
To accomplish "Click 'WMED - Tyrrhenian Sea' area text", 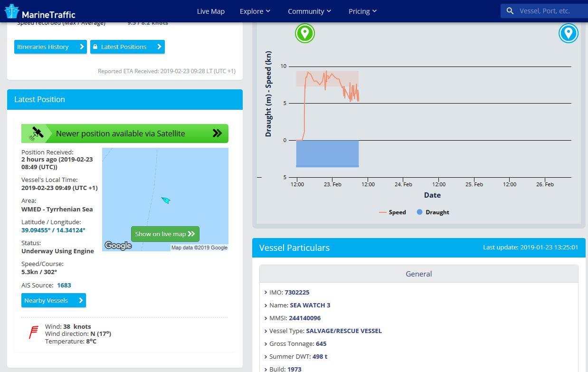I will pos(57,209).
